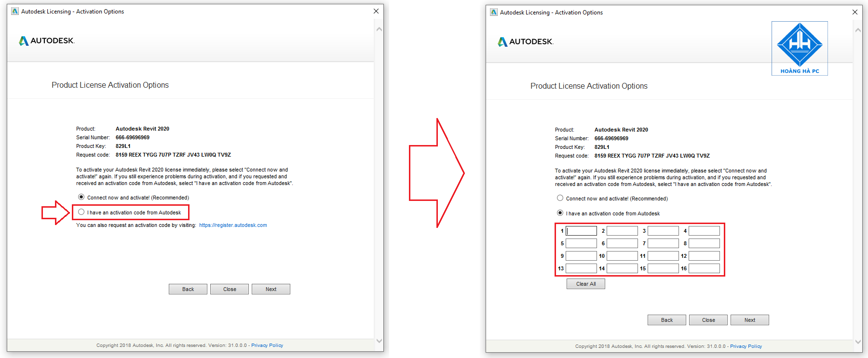Click request code text in left window
Image resolution: width=868 pixels, height=358 pixels.
pos(173,155)
